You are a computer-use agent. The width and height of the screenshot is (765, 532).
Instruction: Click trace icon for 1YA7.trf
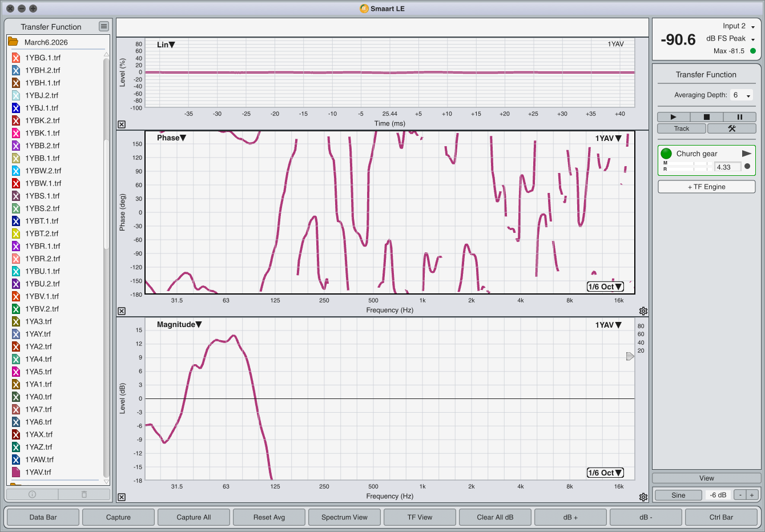click(x=16, y=409)
